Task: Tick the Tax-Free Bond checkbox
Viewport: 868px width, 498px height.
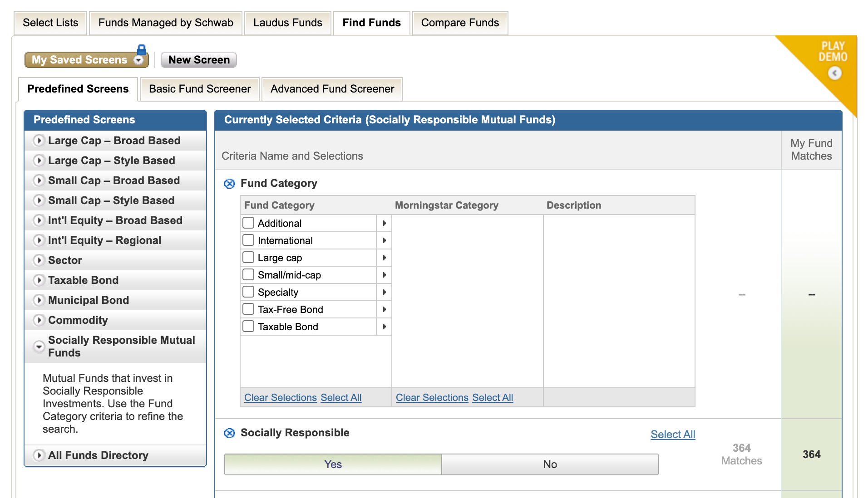Action: pyautogui.click(x=248, y=309)
